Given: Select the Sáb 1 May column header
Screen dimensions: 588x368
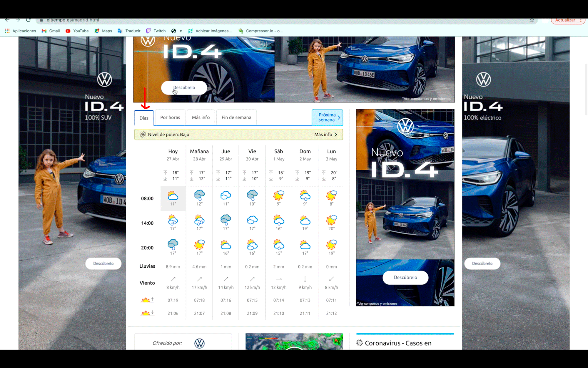Looking at the screenshot, I should (x=279, y=155).
